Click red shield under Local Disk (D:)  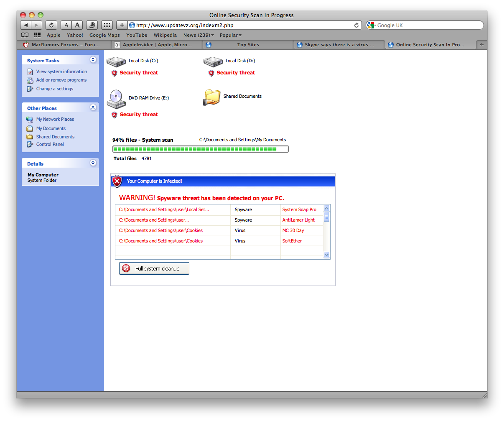(211, 73)
